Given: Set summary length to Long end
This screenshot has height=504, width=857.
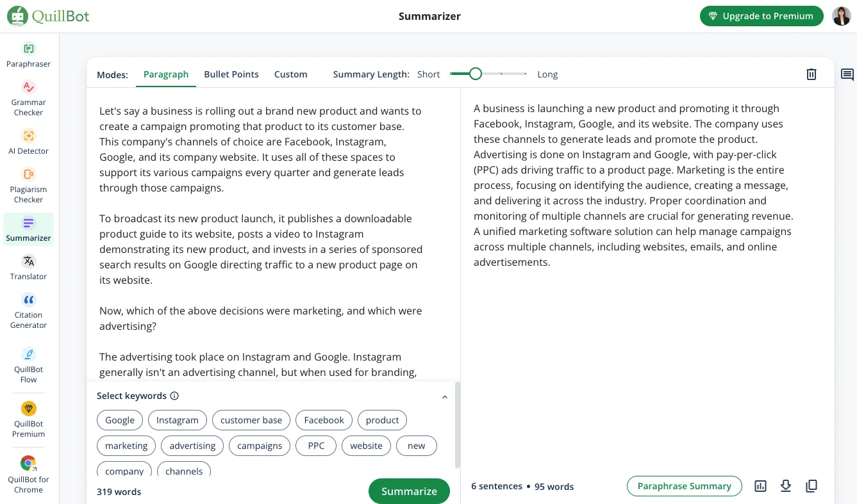Looking at the screenshot, I should pyautogui.click(x=547, y=74).
